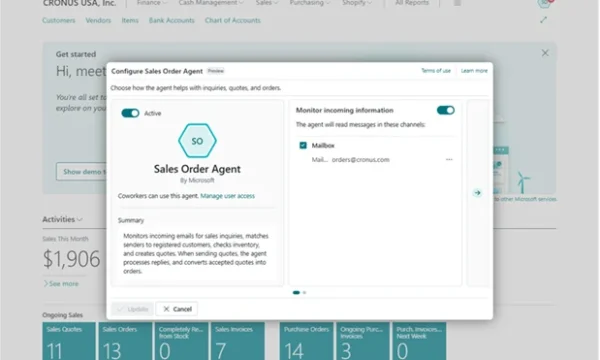Click the Update button

[x=132, y=309]
